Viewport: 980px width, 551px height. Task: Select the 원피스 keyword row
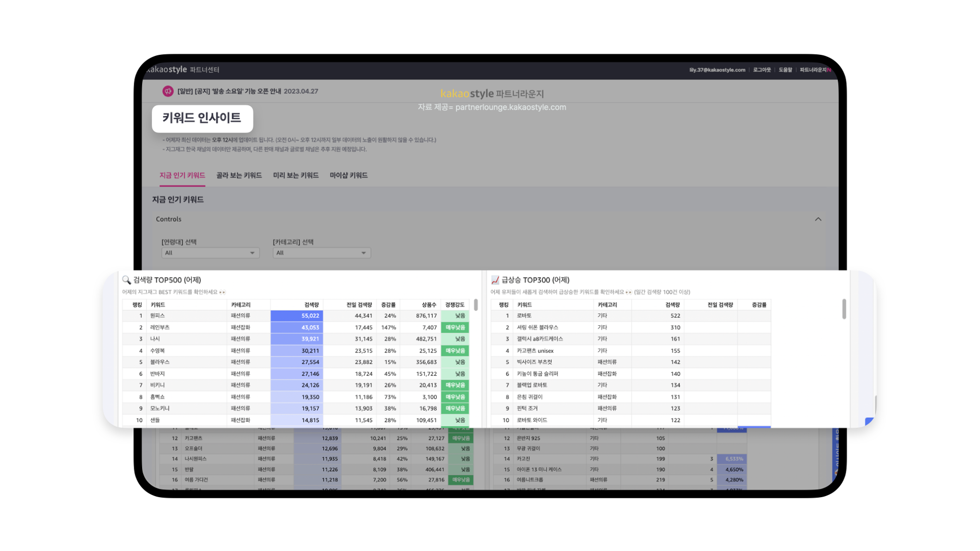pos(295,316)
